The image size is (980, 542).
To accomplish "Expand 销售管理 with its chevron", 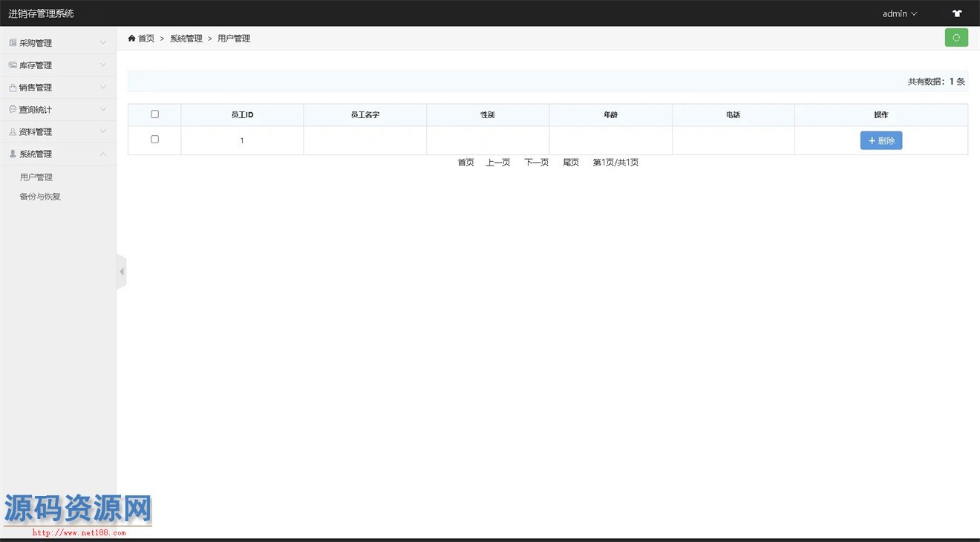I will 103,88.
